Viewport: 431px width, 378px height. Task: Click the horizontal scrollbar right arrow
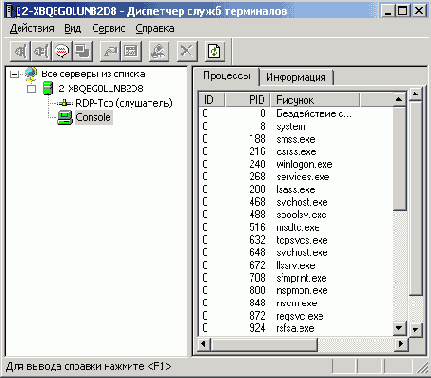[x=401, y=344]
